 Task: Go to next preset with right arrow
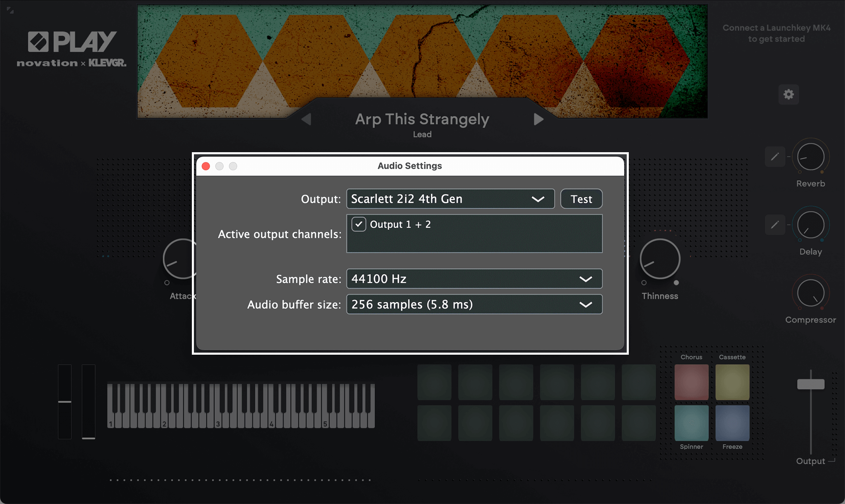point(538,120)
